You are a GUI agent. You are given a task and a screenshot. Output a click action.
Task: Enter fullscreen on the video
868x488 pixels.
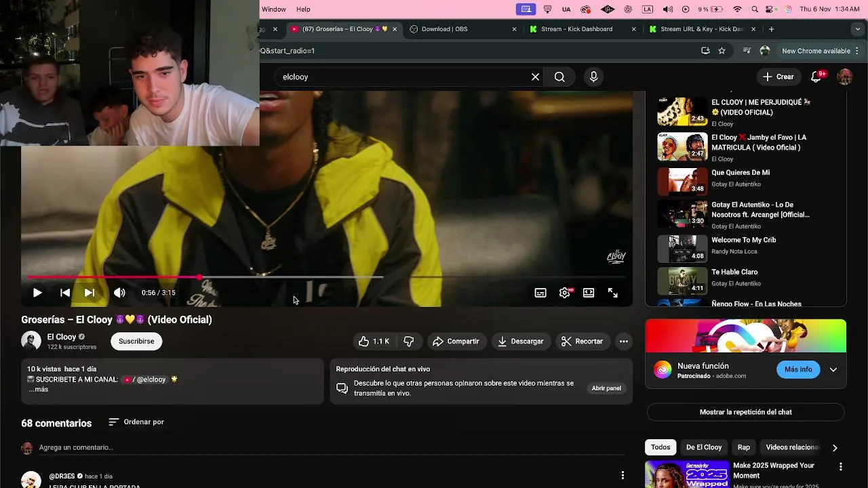point(613,293)
